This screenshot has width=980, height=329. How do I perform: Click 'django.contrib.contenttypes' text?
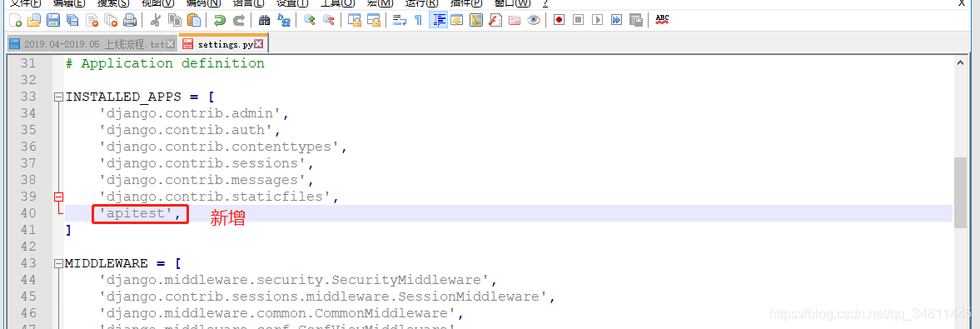pos(222,147)
